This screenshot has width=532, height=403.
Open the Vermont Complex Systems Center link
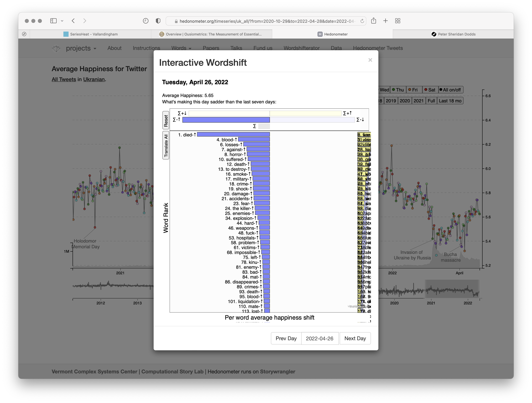click(x=94, y=371)
